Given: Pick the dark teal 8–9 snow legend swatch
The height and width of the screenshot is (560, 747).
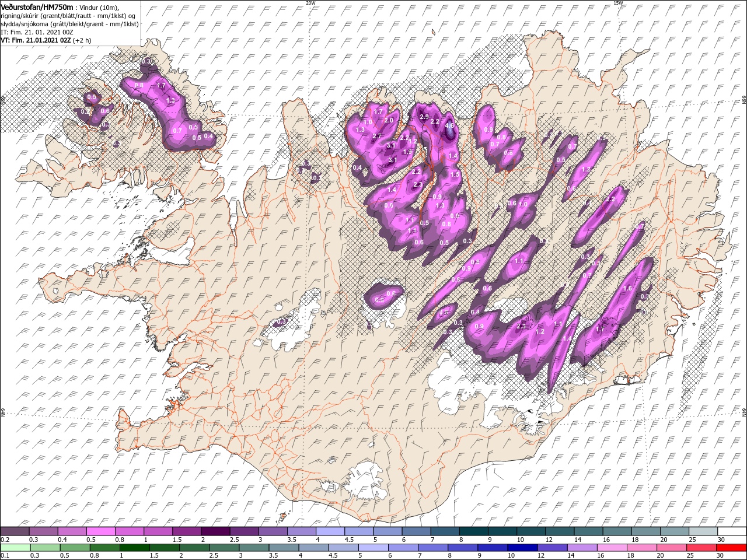Looking at the screenshot, I should click(x=473, y=531).
